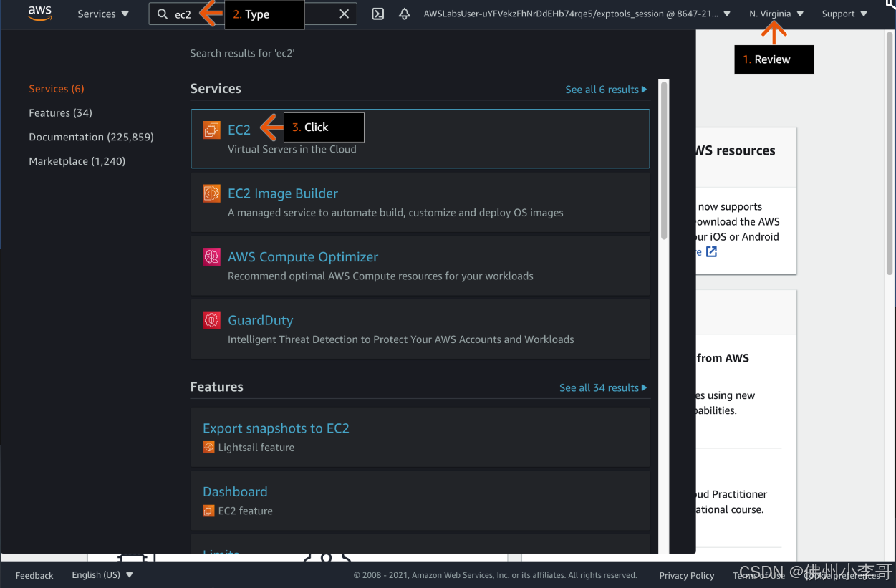The image size is (896, 588).
Task: Open the Privacy Policy link
Action: pos(687,575)
